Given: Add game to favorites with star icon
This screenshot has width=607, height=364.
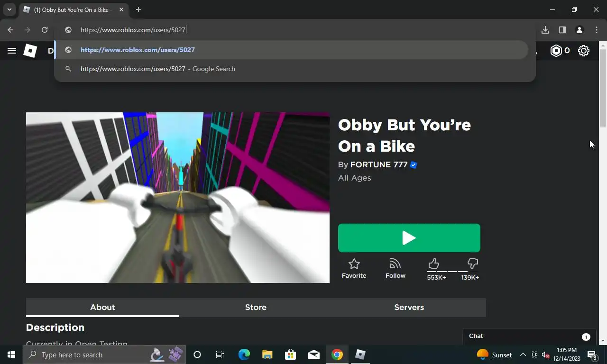Looking at the screenshot, I should pos(354,269).
